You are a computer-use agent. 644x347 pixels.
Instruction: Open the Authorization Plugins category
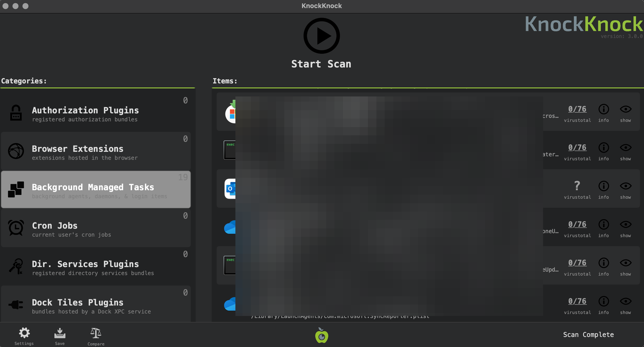click(x=96, y=113)
